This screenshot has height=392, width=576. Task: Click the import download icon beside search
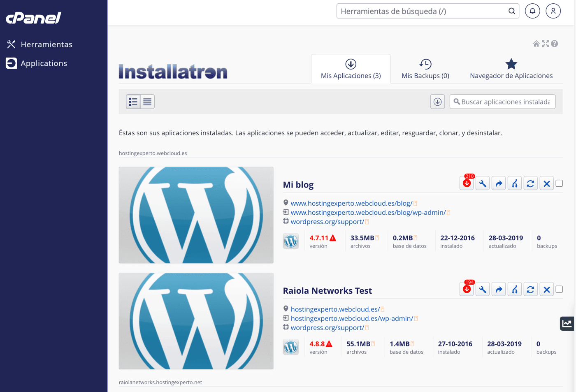pyautogui.click(x=438, y=102)
